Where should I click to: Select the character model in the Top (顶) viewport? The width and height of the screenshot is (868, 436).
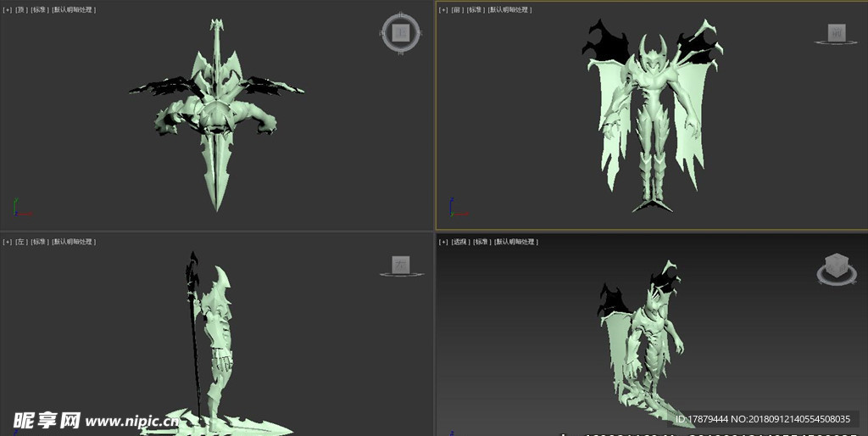click(216, 115)
